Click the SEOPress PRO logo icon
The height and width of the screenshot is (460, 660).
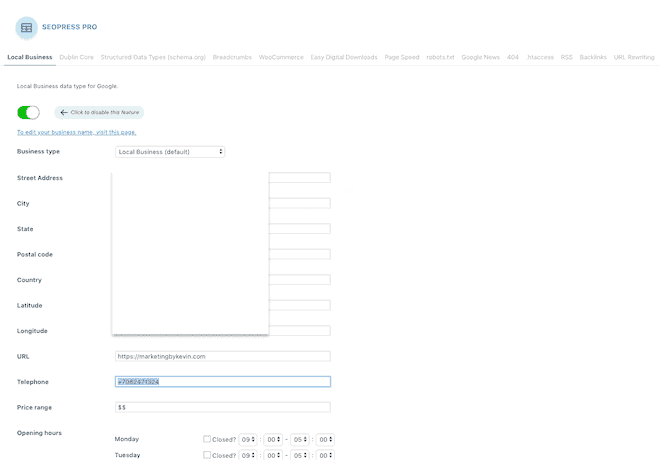[x=27, y=27]
